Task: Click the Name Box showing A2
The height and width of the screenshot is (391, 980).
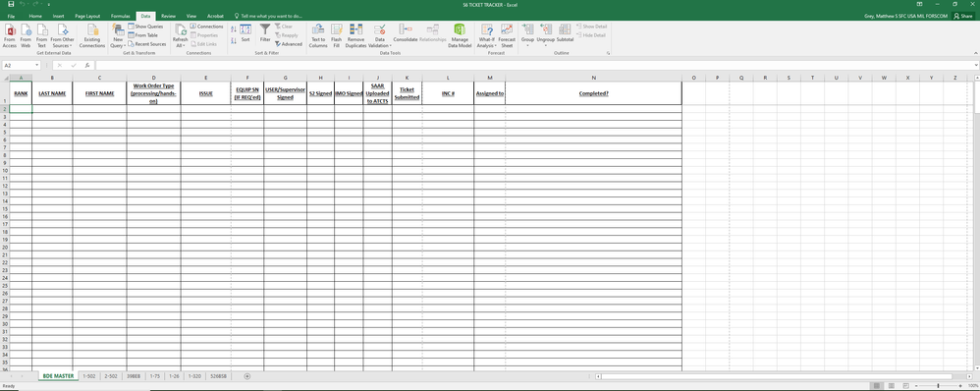Action: tap(19, 65)
